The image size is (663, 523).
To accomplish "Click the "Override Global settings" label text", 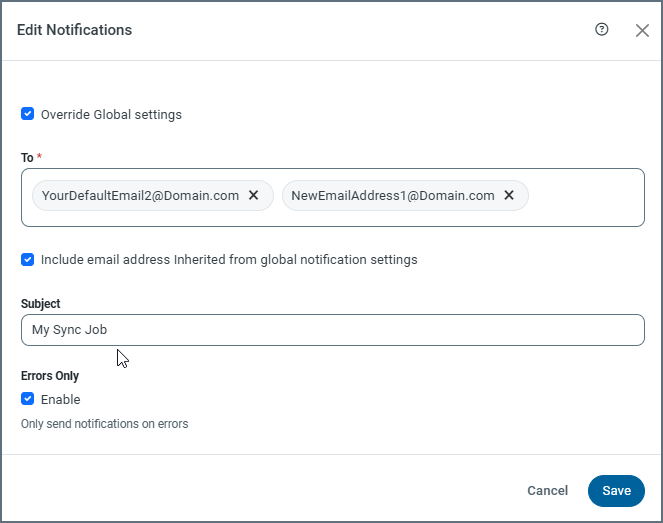I will (x=111, y=115).
